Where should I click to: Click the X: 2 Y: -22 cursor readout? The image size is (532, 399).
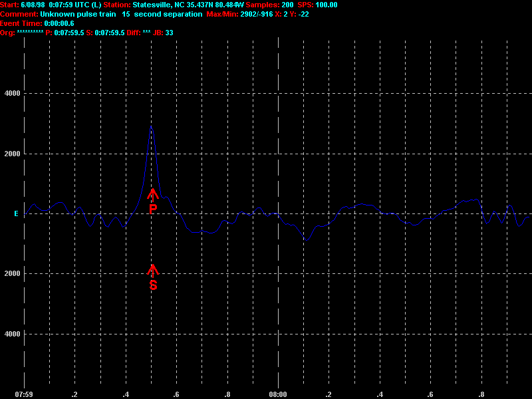click(299, 14)
